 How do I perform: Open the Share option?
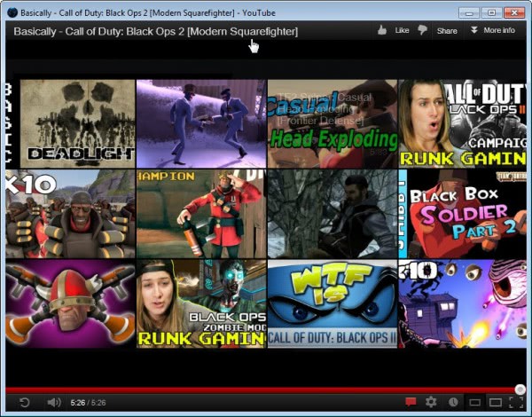tap(447, 31)
